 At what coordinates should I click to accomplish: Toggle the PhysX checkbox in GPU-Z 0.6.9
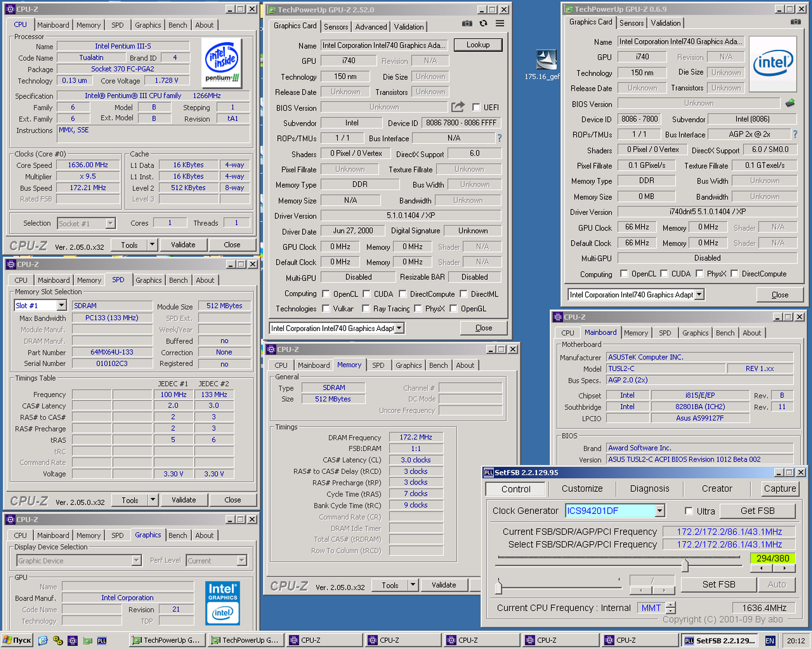coord(700,273)
